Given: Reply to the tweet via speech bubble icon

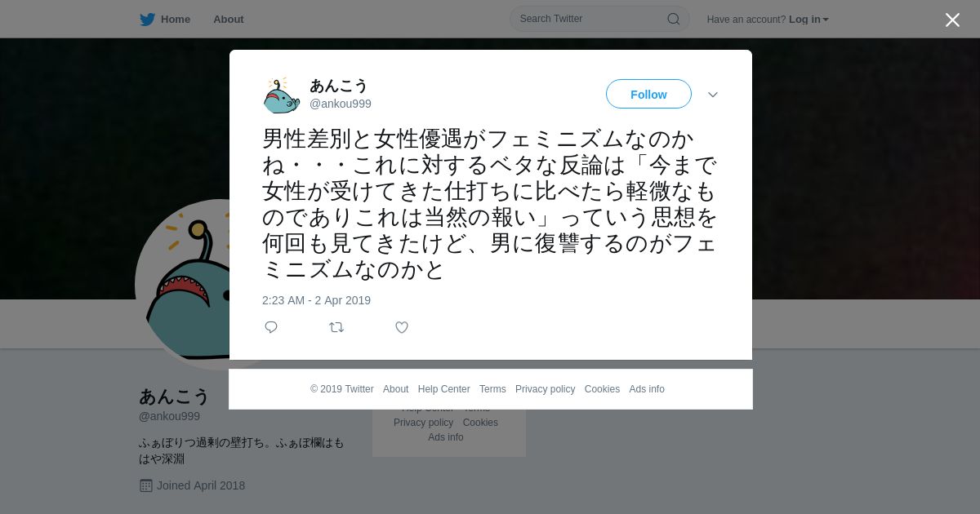Looking at the screenshot, I should coord(271,327).
